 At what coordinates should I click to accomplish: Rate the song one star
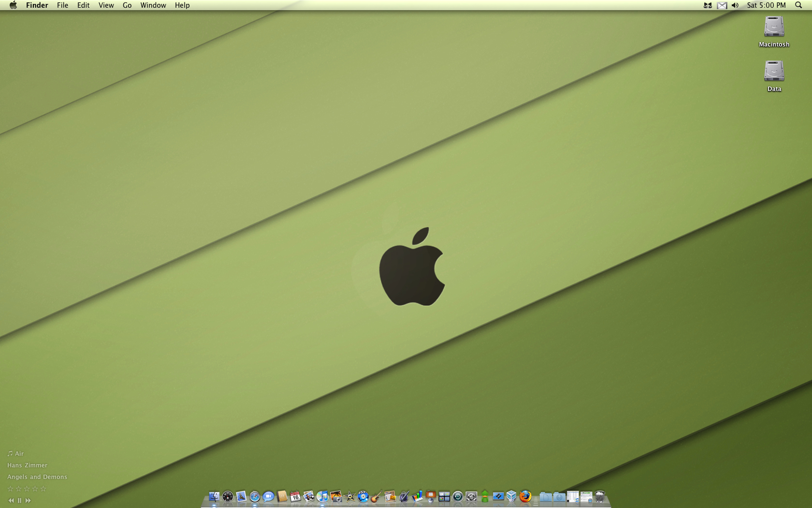11,489
